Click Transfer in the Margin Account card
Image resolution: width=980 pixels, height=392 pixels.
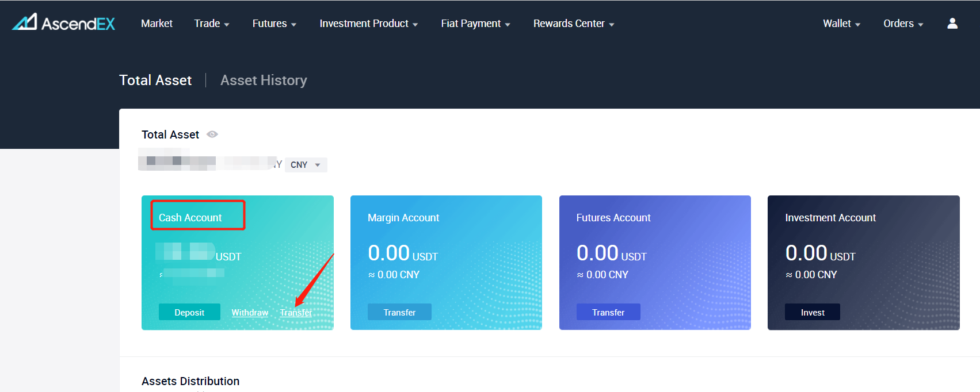tap(399, 312)
